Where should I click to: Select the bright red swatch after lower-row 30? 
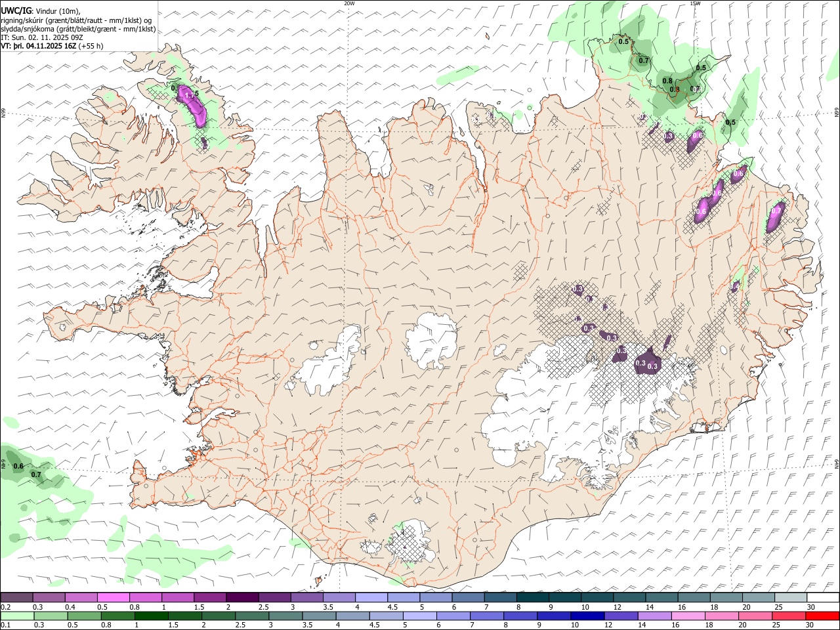pos(822,616)
